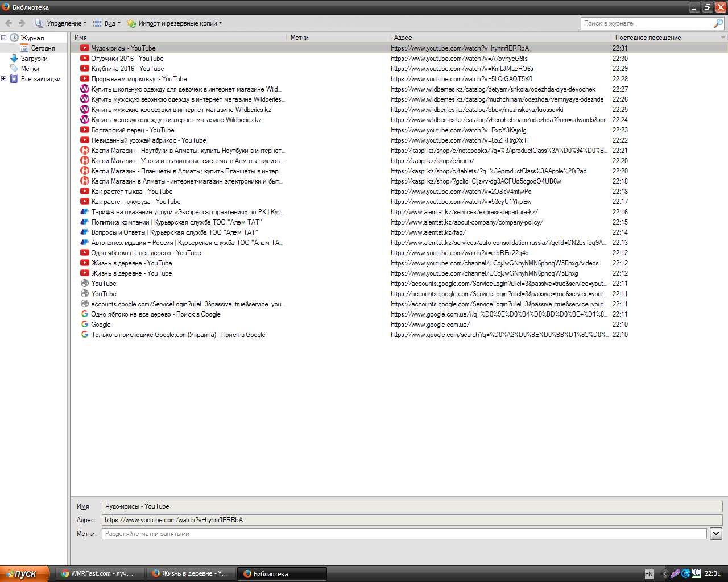Click YouTube icon of Как растет тыква row
Viewport: 728px width, 582px height.
pos(85,192)
